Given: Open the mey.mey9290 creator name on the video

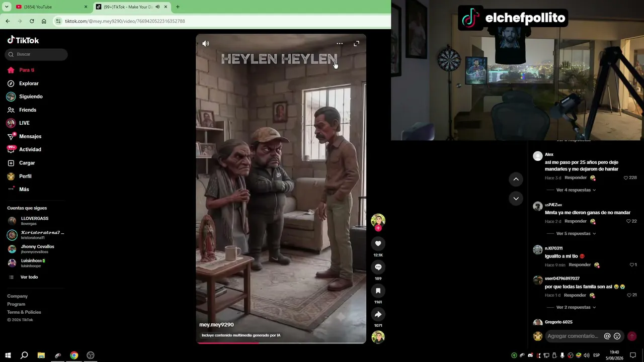Looking at the screenshot, I should click(x=216, y=325).
